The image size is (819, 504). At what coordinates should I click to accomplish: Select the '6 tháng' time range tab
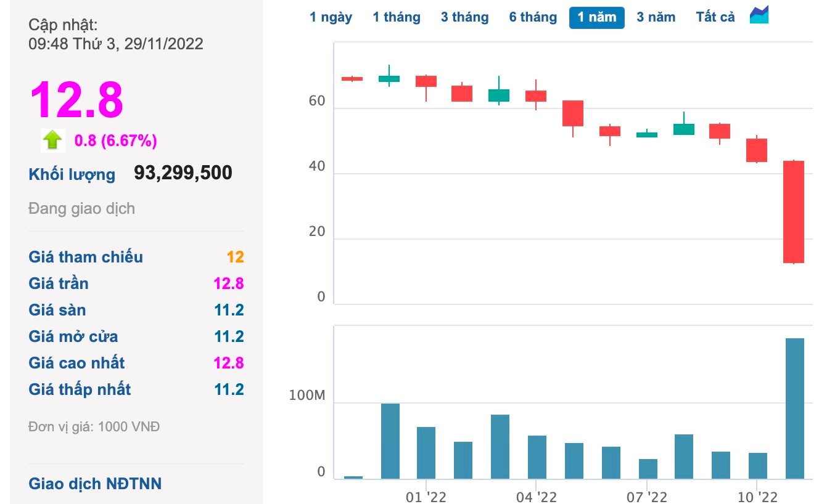click(533, 17)
